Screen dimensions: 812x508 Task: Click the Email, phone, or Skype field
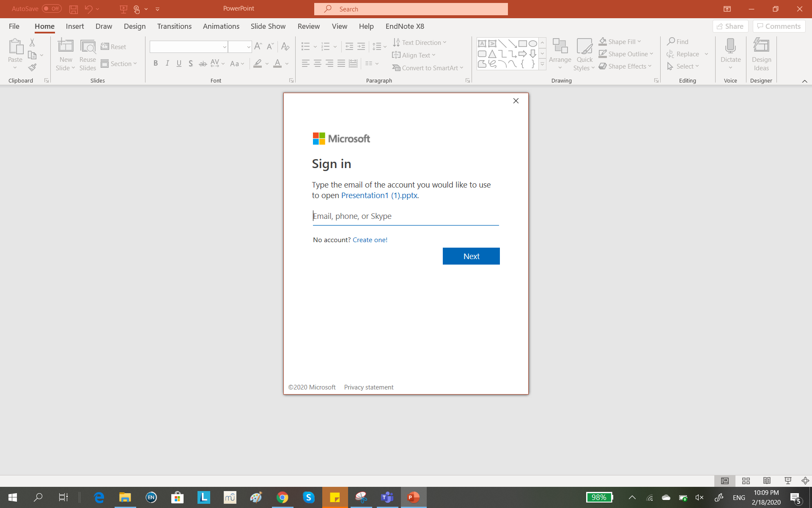[x=406, y=216]
